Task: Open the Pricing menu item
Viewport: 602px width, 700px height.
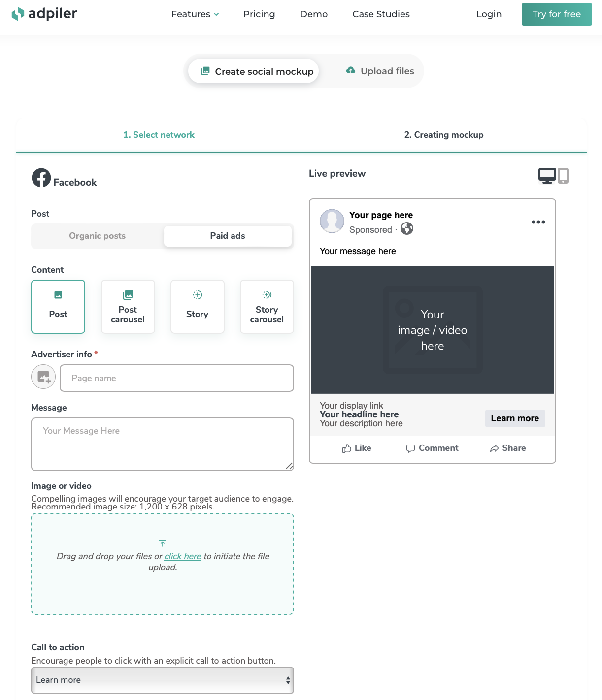Action: pyautogui.click(x=259, y=14)
